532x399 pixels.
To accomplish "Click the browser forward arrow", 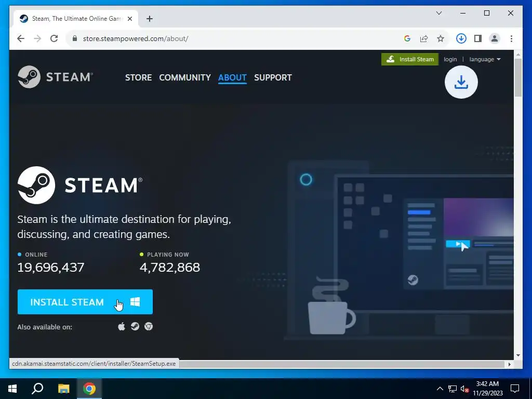I will pyautogui.click(x=37, y=38).
